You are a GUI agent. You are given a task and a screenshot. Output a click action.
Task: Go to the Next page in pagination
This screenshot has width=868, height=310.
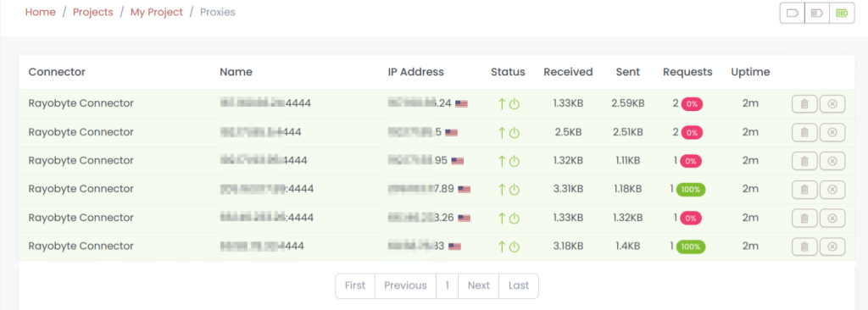pos(478,285)
